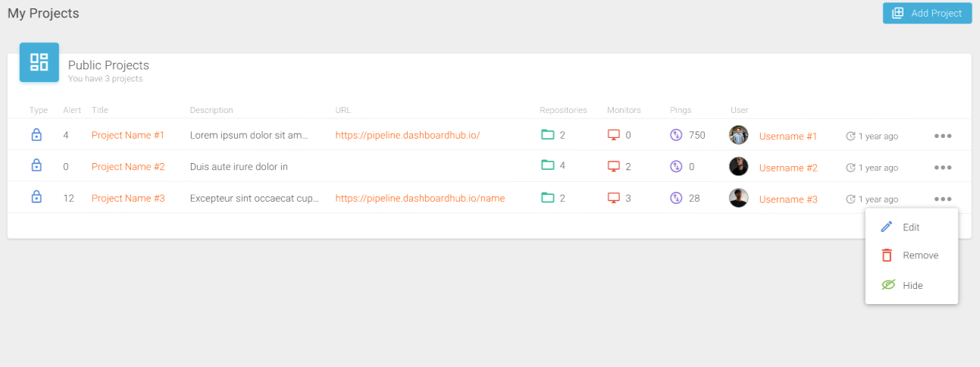Image resolution: width=980 pixels, height=367 pixels.
Task: Choose Edit from the context menu
Action: [912, 227]
